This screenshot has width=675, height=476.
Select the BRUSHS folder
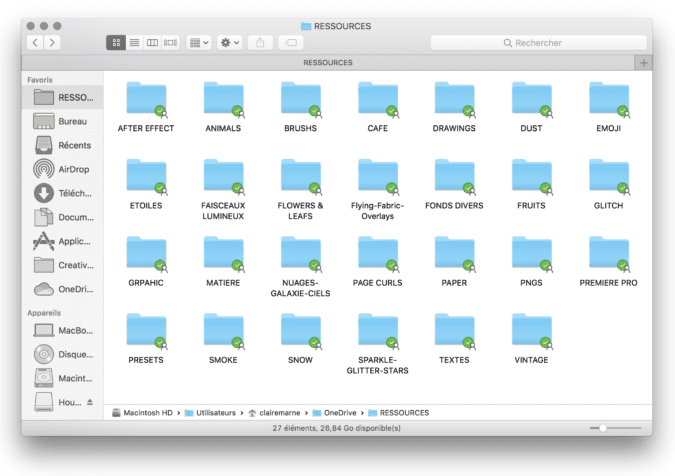[x=300, y=108]
